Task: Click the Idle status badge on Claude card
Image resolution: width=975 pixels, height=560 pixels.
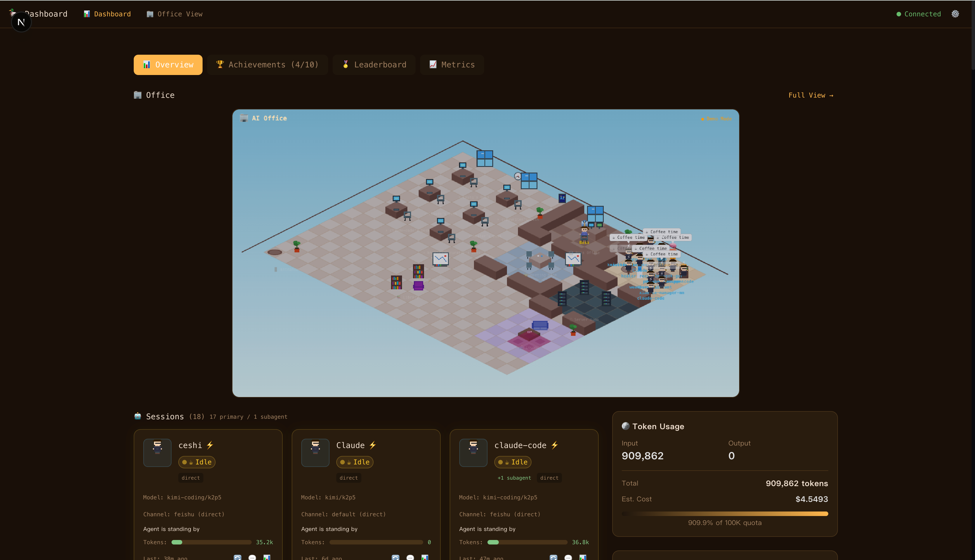Action: tap(354, 462)
